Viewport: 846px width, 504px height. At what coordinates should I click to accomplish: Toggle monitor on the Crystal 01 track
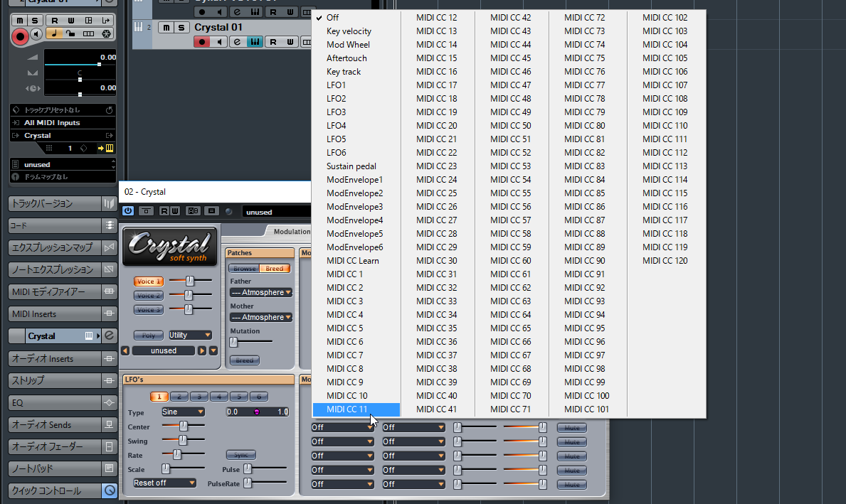(x=220, y=41)
